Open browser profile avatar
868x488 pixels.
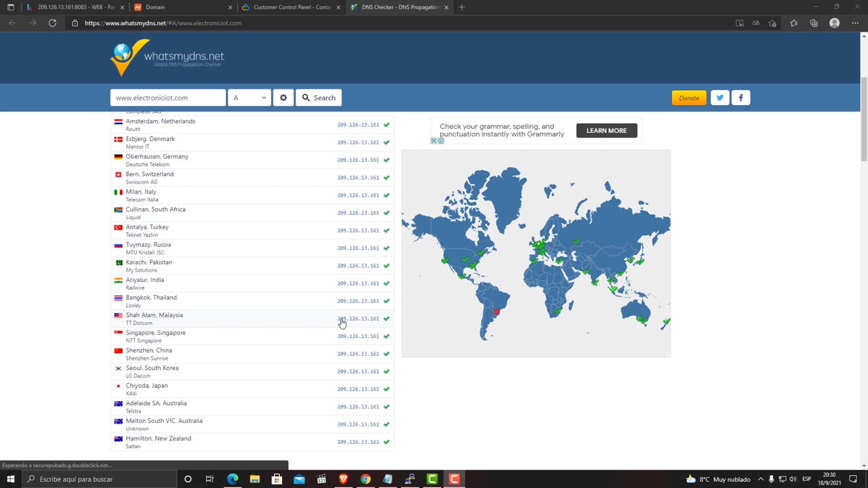(x=835, y=23)
